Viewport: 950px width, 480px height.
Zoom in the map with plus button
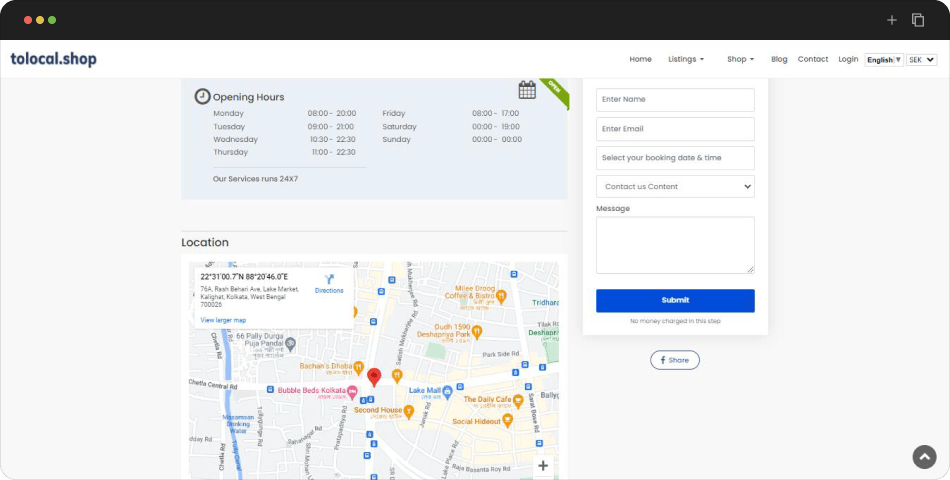coord(543,465)
